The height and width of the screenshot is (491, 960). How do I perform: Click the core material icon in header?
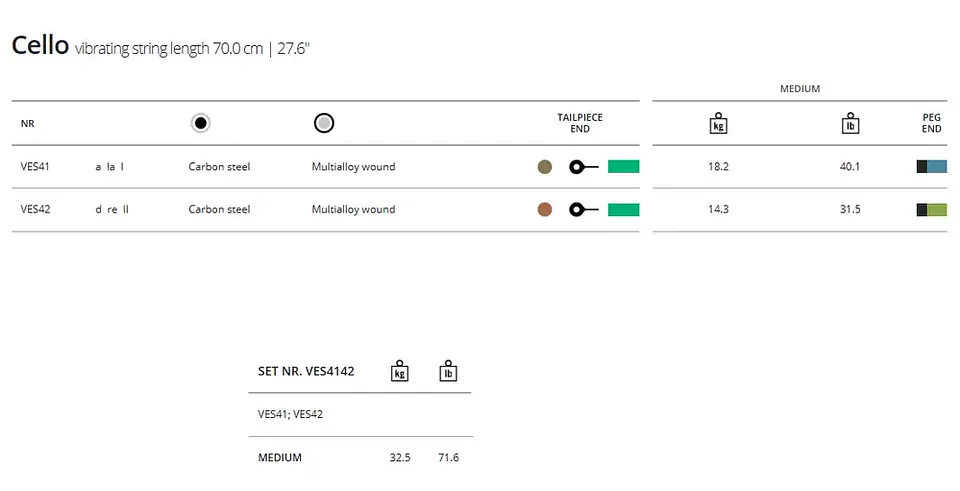click(x=200, y=123)
